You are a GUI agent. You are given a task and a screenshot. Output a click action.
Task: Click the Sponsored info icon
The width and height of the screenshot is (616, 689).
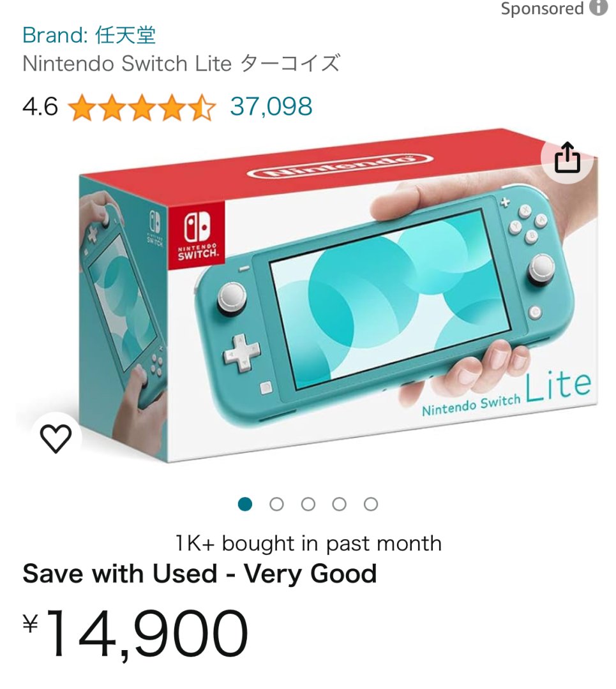click(x=598, y=8)
